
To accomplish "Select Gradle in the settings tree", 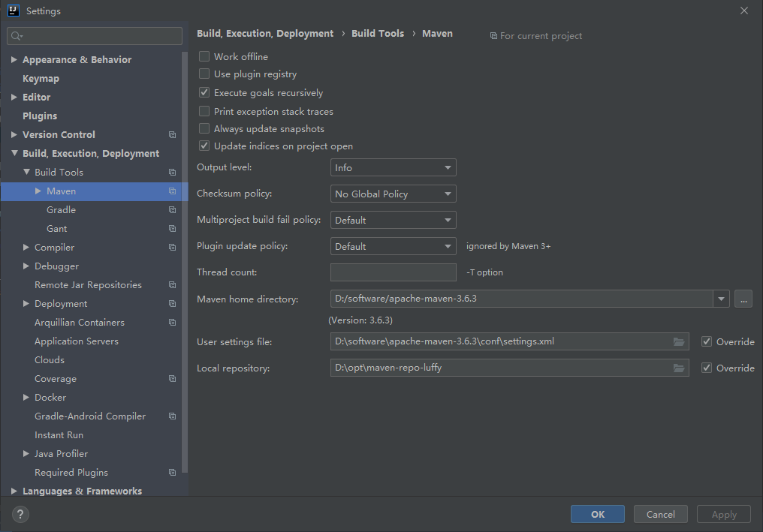I will click(x=61, y=210).
